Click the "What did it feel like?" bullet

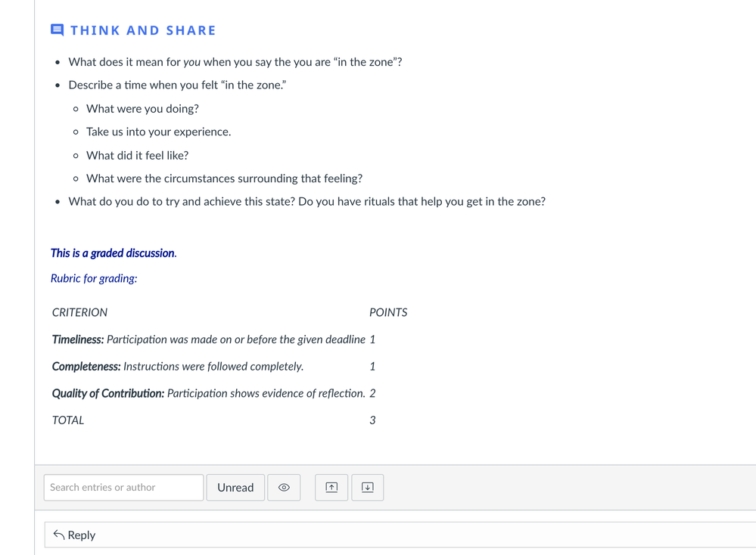pos(137,156)
